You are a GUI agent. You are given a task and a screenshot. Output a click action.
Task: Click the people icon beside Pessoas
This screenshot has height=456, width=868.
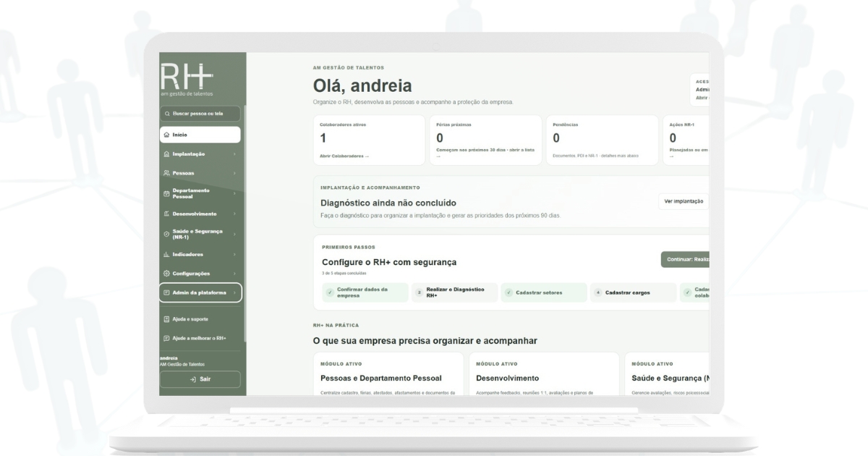[x=167, y=173]
